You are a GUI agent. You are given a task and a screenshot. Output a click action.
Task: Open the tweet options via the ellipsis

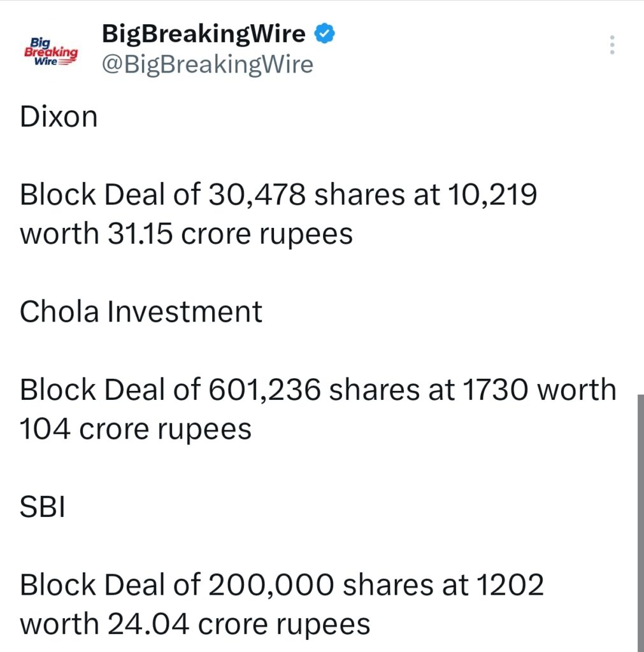(x=612, y=45)
